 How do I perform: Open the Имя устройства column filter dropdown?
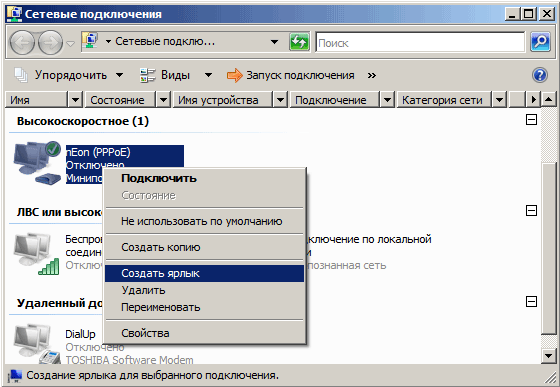[280, 100]
